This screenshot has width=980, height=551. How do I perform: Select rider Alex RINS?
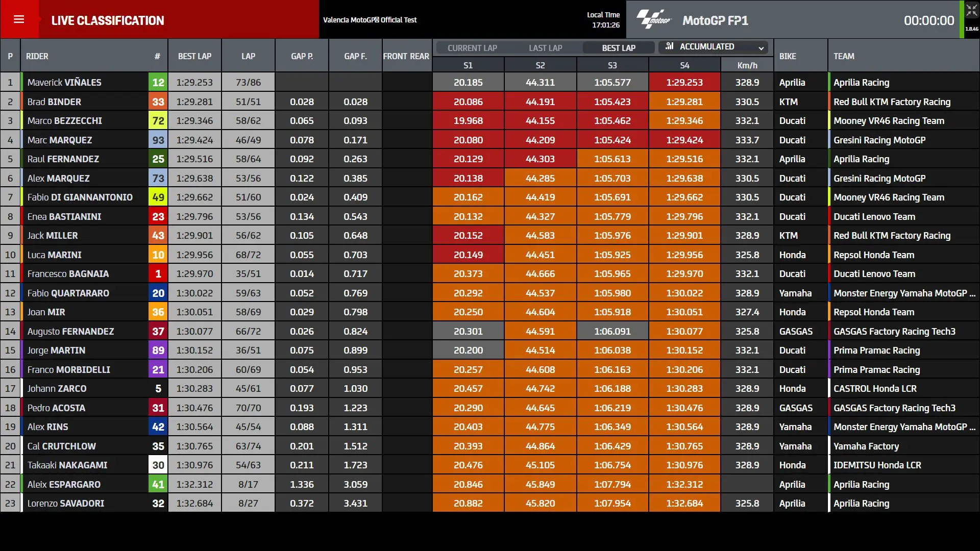point(48,427)
